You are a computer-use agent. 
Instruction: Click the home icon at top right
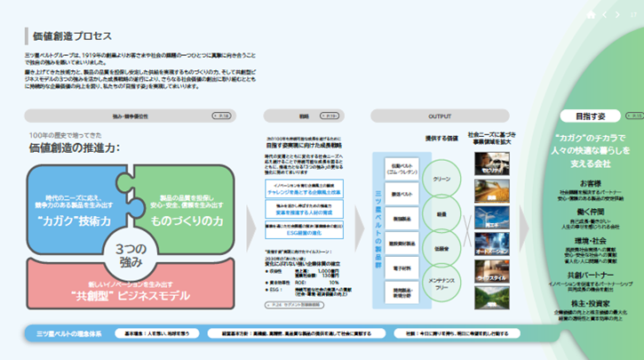(590, 15)
